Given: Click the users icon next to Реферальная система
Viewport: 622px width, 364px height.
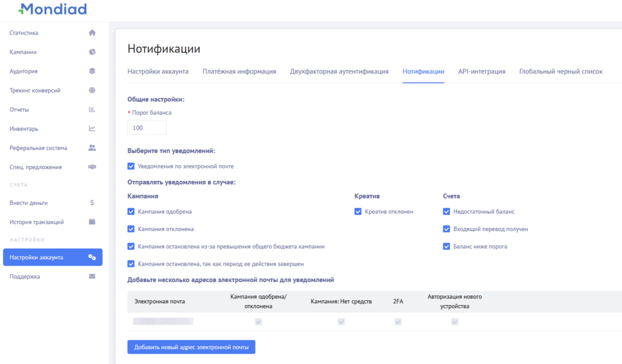Looking at the screenshot, I should [92, 147].
